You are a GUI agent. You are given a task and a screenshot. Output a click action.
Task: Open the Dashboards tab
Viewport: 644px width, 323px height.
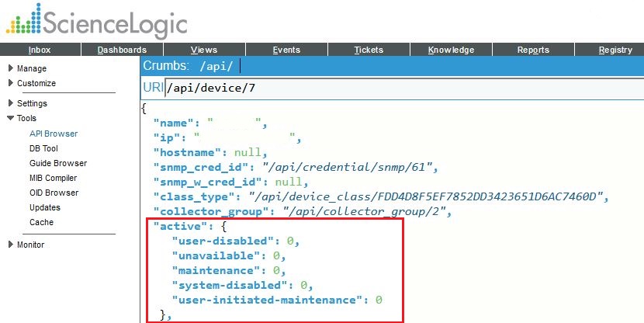click(122, 50)
